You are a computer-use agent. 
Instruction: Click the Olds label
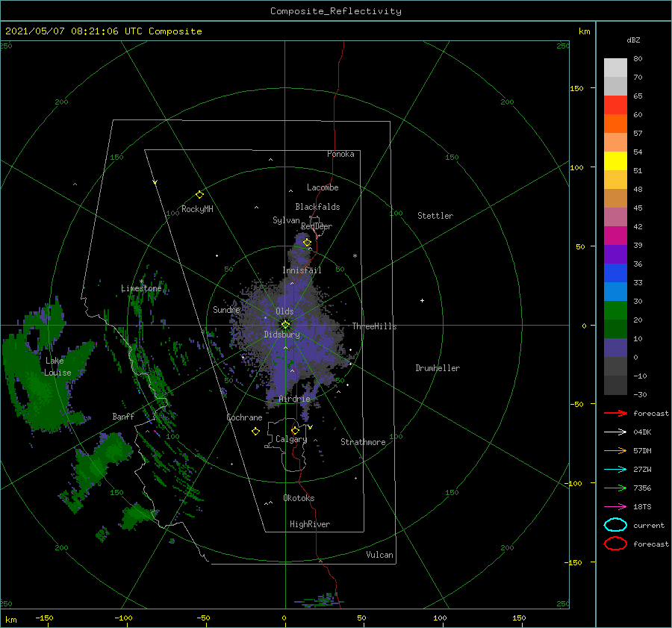(x=284, y=311)
